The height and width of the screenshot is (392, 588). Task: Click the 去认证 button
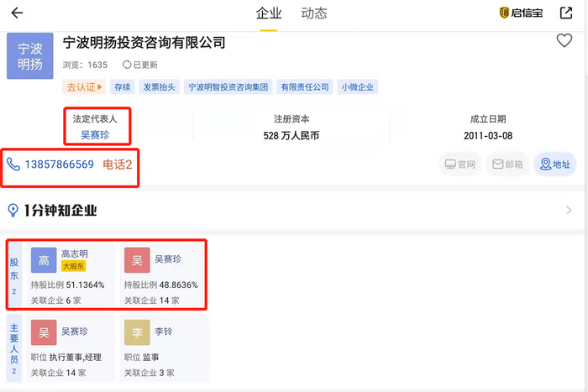coord(84,86)
